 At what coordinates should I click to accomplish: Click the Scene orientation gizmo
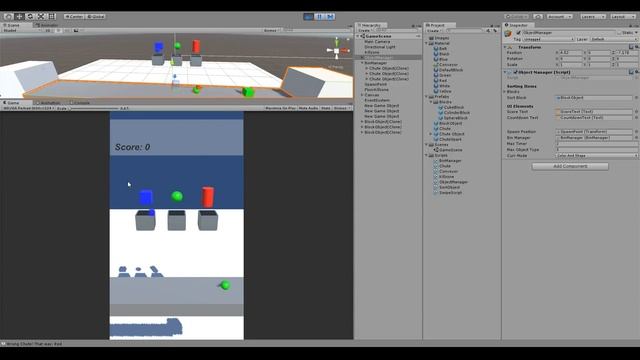click(337, 50)
